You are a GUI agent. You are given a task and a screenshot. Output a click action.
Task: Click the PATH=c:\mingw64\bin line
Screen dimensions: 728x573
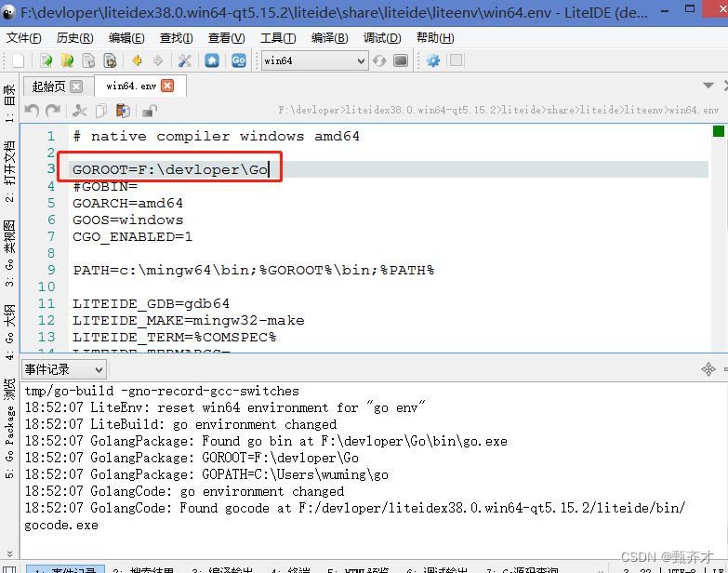click(x=254, y=271)
